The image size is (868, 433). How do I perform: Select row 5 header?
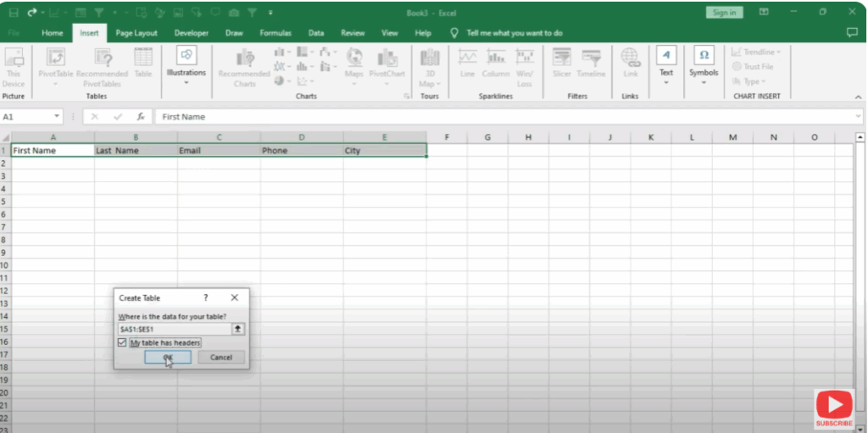click(x=5, y=201)
